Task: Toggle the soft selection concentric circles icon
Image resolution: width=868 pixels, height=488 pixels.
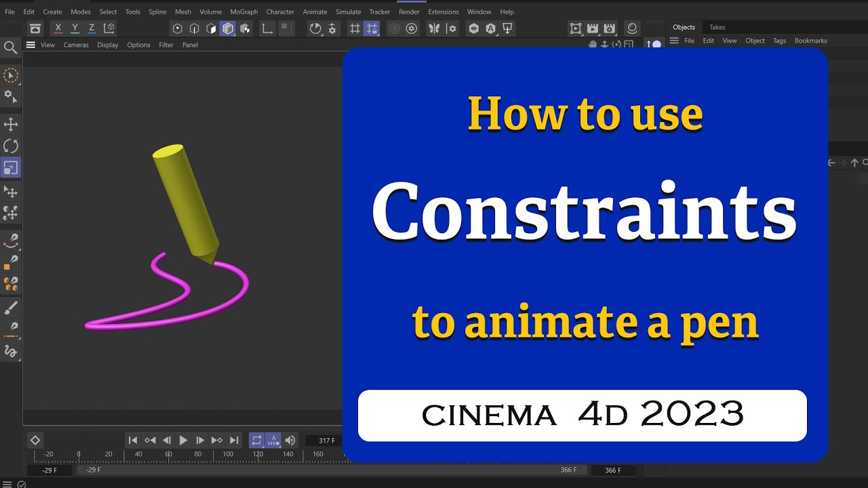Action: point(395,28)
